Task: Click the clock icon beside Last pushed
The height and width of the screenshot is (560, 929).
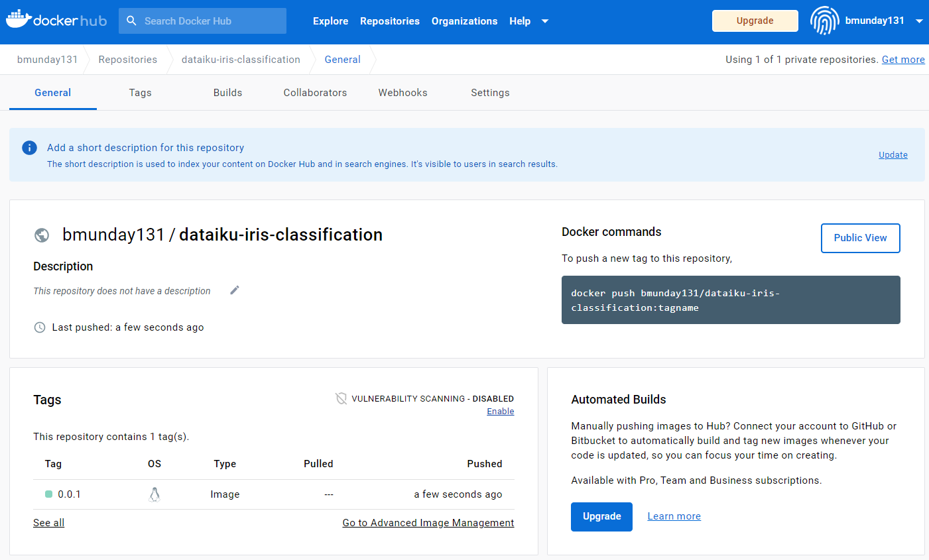Action: (40, 327)
